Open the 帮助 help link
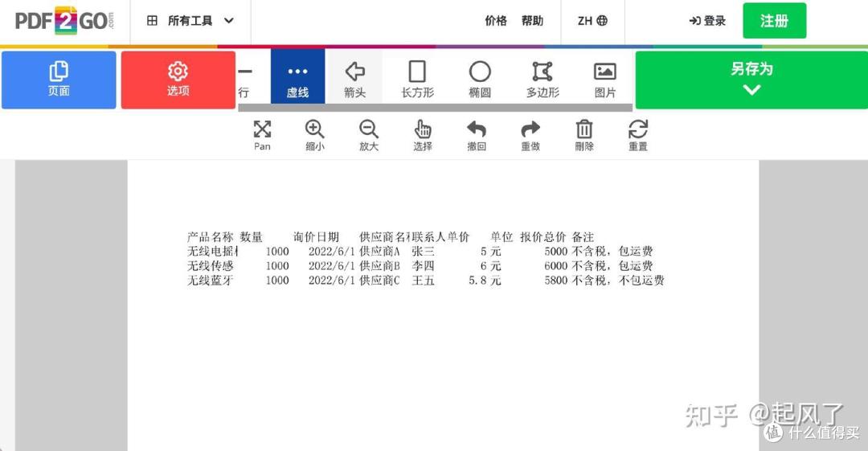 tap(532, 21)
